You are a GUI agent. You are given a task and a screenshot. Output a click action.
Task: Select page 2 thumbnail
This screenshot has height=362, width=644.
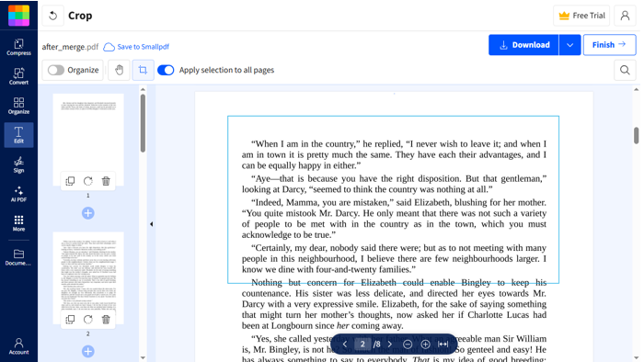[x=88, y=278]
